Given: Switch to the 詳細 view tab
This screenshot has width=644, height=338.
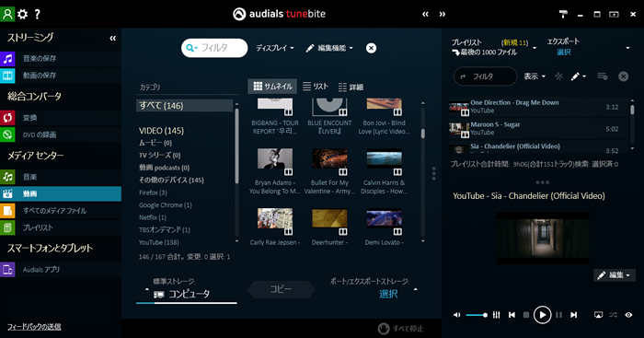Looking at the screenshot, I should pos(351,87).
